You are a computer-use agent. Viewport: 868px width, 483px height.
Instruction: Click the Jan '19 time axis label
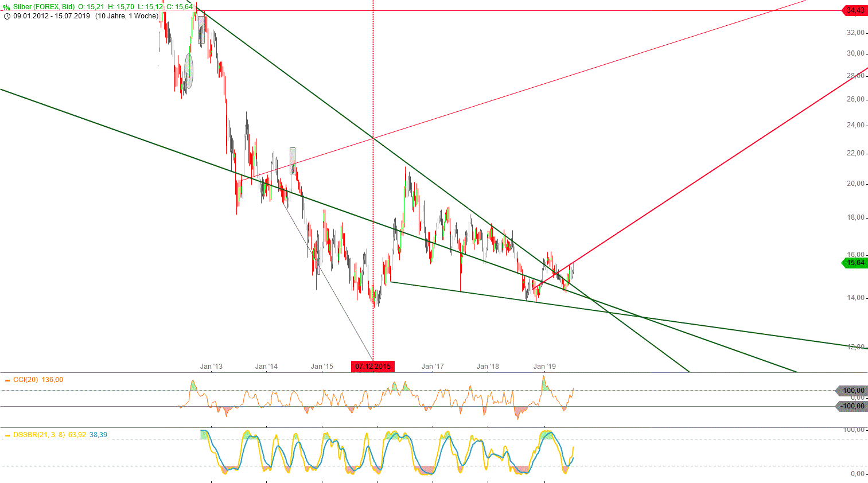tap(544, 367)
